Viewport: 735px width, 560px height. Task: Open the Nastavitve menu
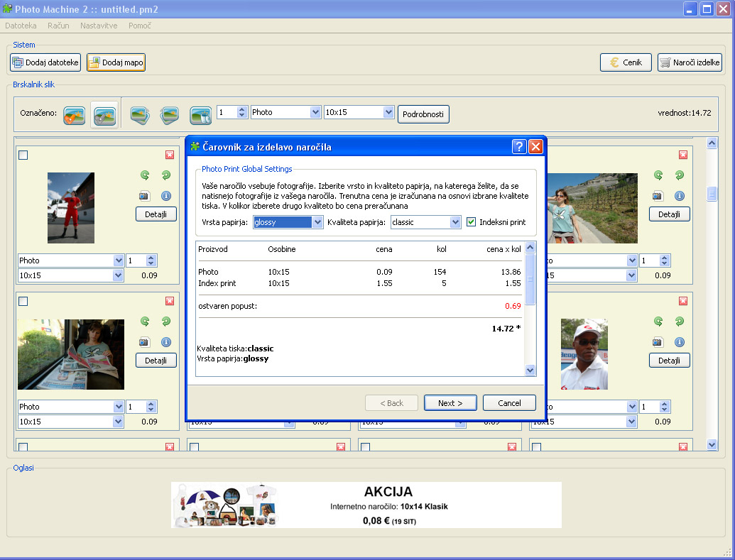click(x=99, y=26)
